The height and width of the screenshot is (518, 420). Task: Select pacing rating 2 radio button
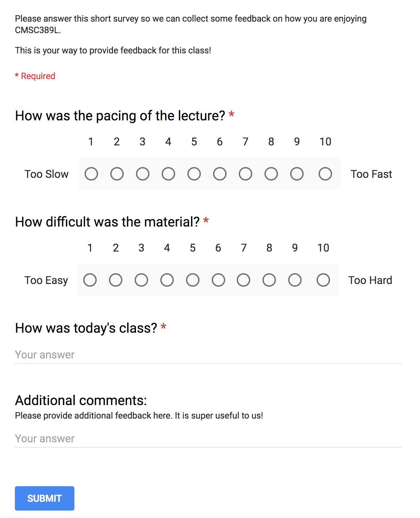[117, 174]
